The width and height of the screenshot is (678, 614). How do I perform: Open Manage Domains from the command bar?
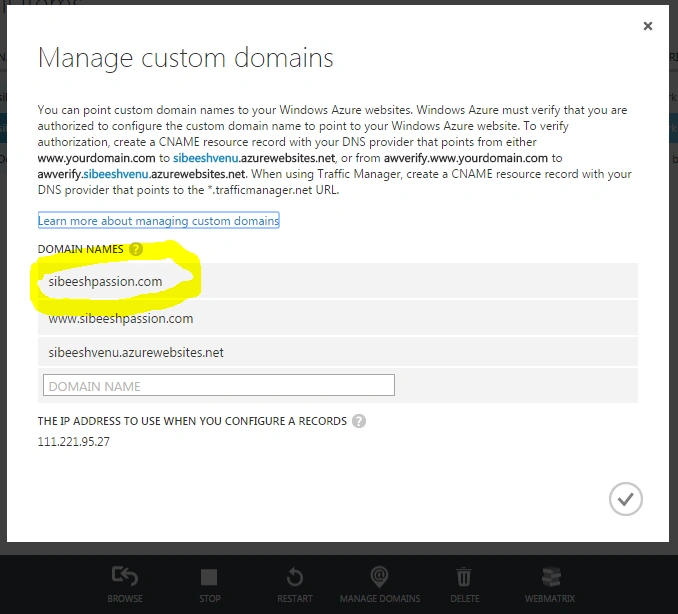click(379, 584)
